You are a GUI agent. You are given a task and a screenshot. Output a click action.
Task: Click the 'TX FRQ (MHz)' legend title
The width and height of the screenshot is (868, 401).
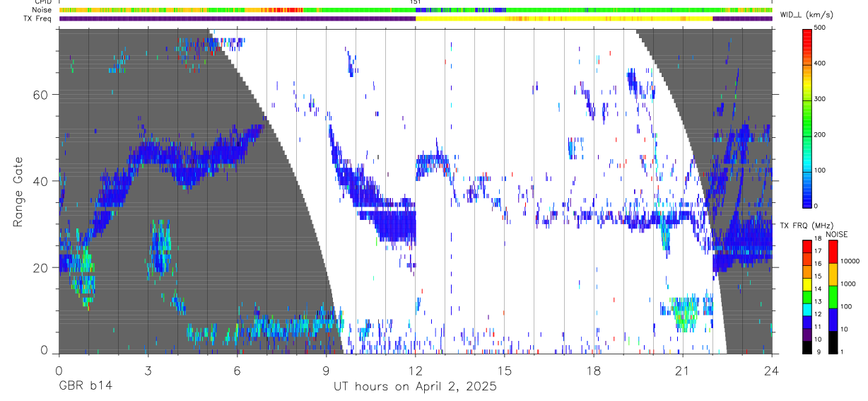[x=806, y=226]
